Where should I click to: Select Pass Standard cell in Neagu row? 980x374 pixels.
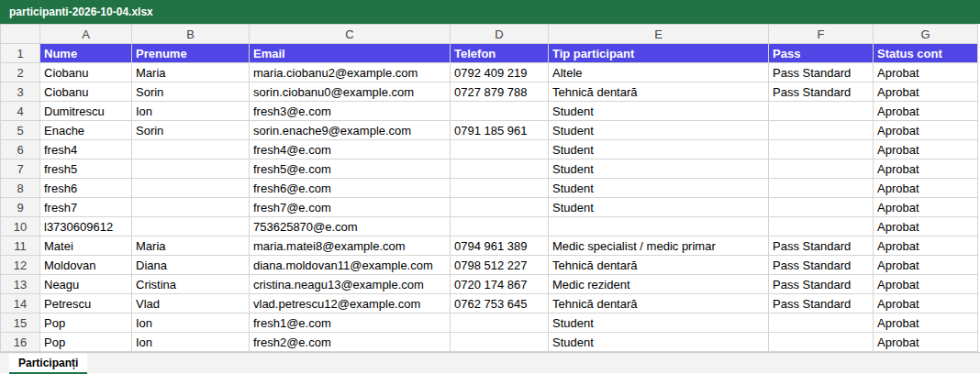820,285
